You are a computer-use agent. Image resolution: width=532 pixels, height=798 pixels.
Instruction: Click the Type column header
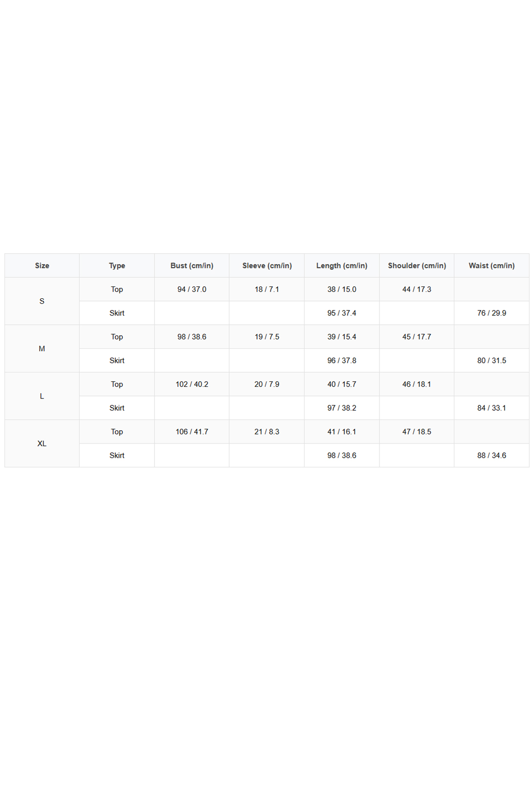pos(117,266)
